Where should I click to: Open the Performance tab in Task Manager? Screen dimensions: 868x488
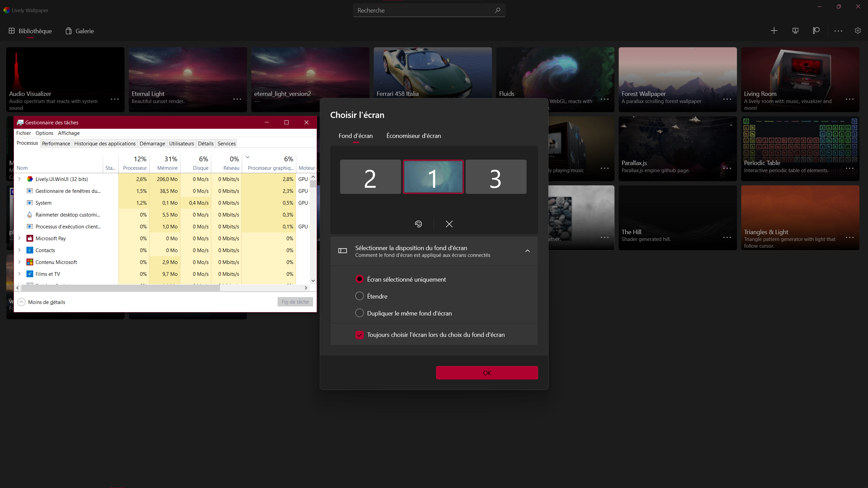(x=56, y=143)
